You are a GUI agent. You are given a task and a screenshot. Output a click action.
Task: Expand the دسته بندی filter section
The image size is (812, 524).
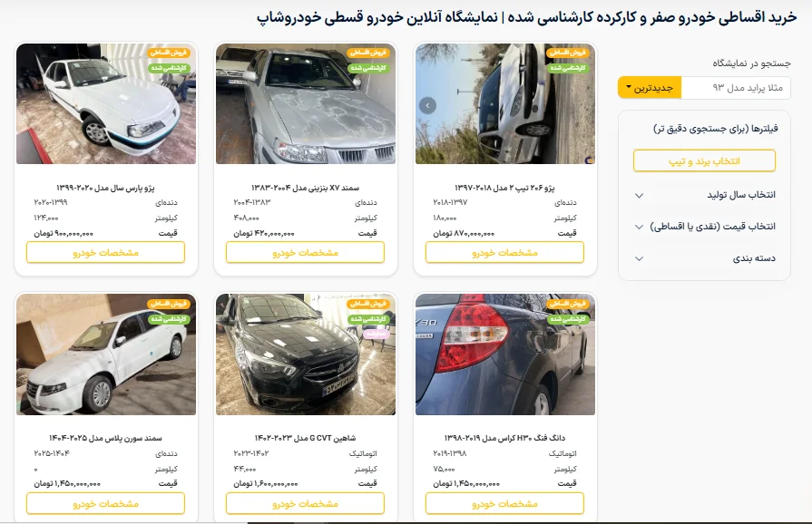click(x=704, y=258)
